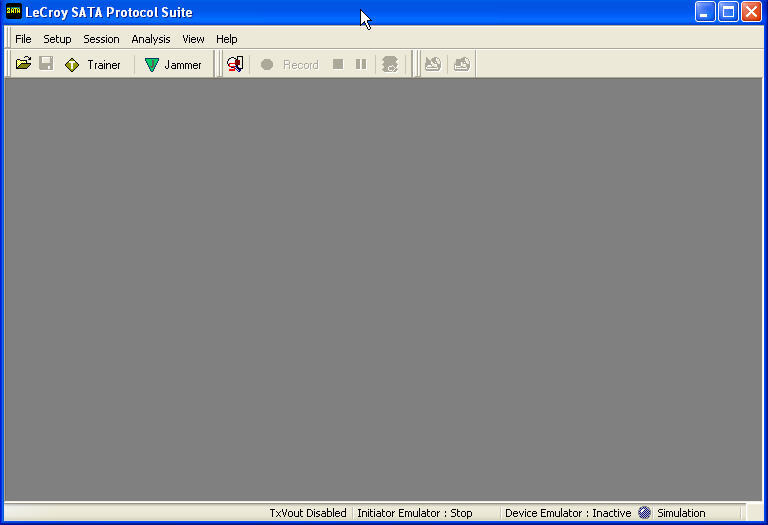Click the Pause toolbar icon
This screenshot has width=768, height=525.
pyautogui.click(x=361, y=64)
